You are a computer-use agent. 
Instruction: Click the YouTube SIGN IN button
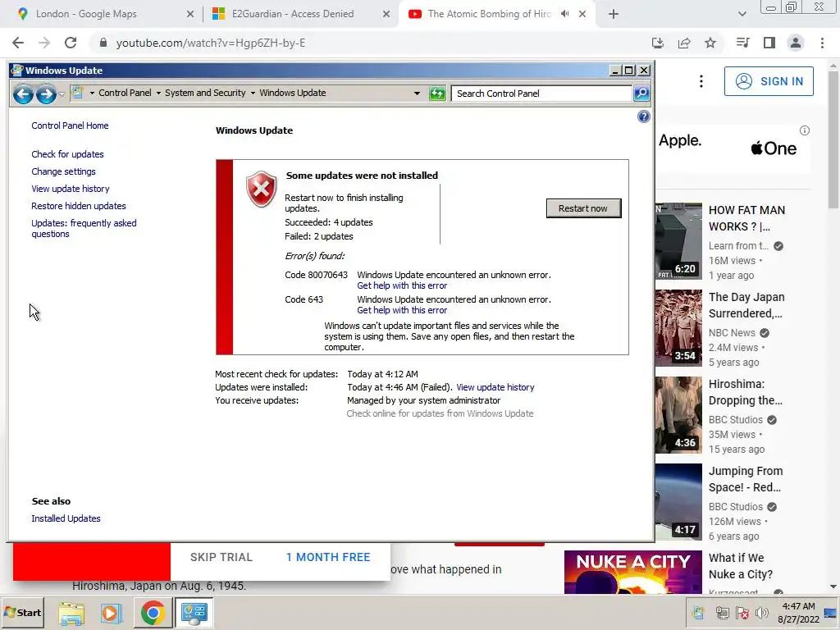[769, 81]
